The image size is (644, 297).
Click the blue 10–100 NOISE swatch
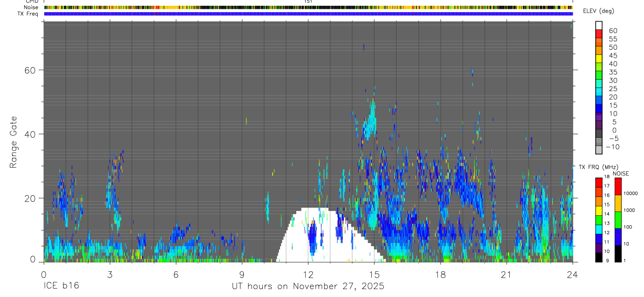(618, 237)
